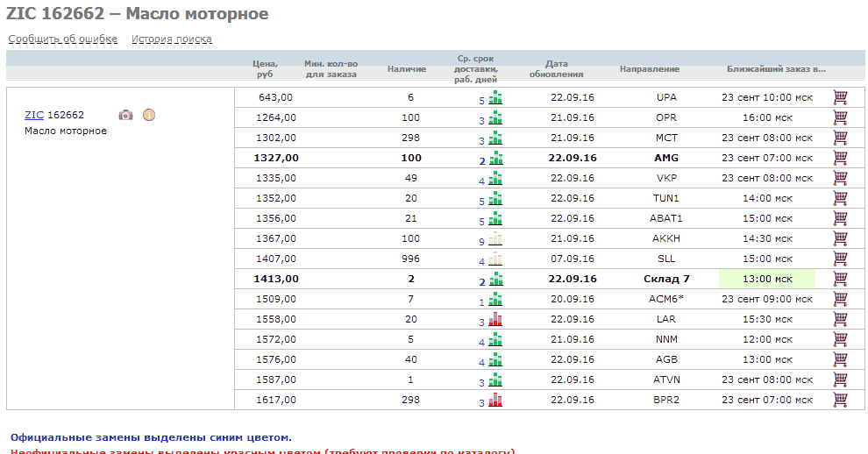Click delivery days number 9 in AKKH row
The image size is (868, 454).
point(481,241)
